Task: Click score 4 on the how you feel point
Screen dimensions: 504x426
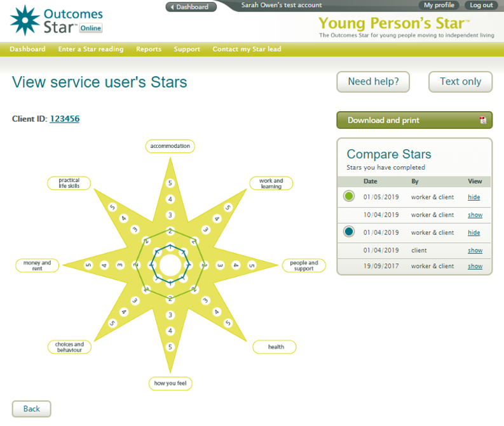Action: 170,331
